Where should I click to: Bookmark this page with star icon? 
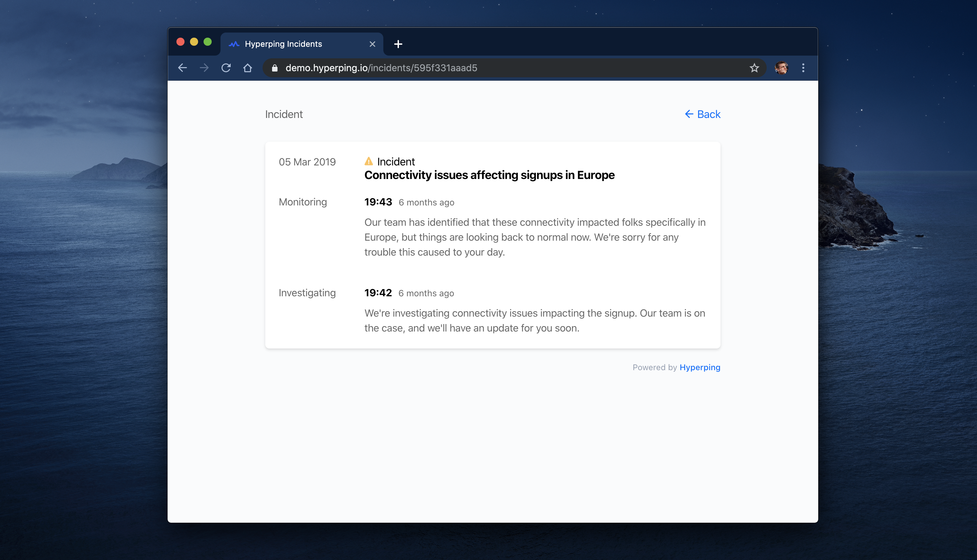coord(754,68)
